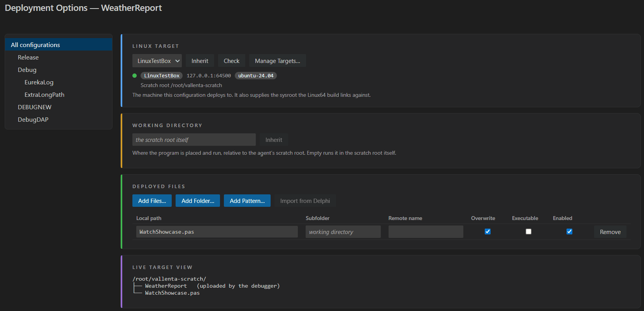Open the LinuxTestBox target dropdown
The width and height of the screenshot is (644, 311).
pos(157,61)
